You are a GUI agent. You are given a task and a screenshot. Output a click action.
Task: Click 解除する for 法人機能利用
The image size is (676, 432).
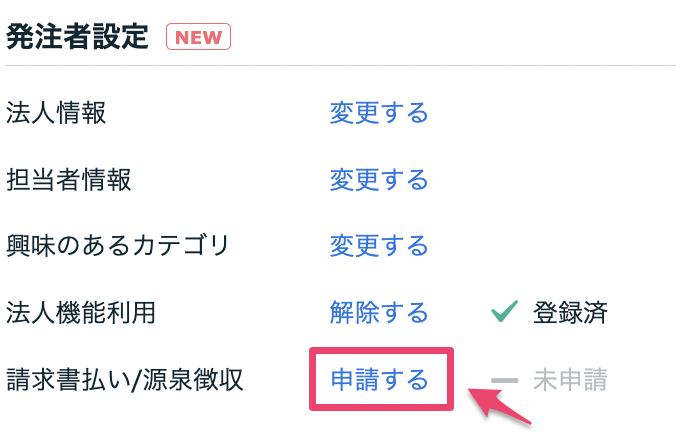point(379,313)
